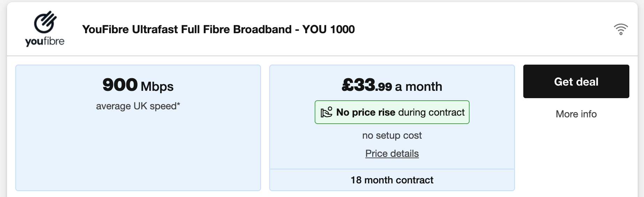Click the 'no setup cost' text
Screen dimensions: 644x197
coord(392,136)
